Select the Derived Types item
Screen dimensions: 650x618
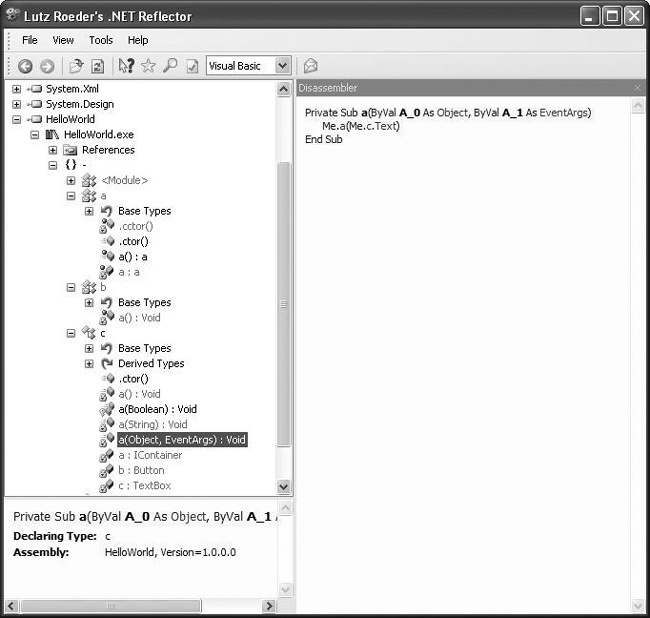(x=151, y=364)
